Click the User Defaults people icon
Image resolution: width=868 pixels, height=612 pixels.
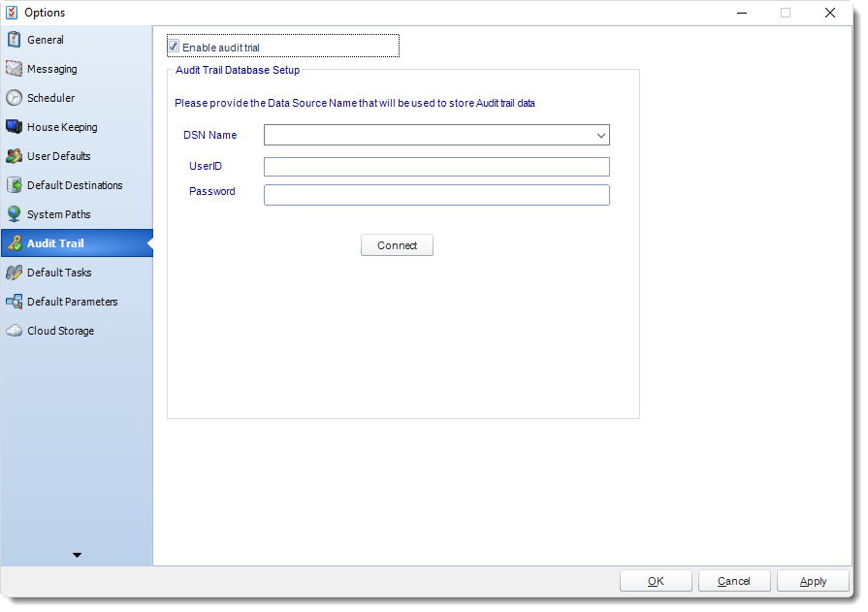(14, 156)
